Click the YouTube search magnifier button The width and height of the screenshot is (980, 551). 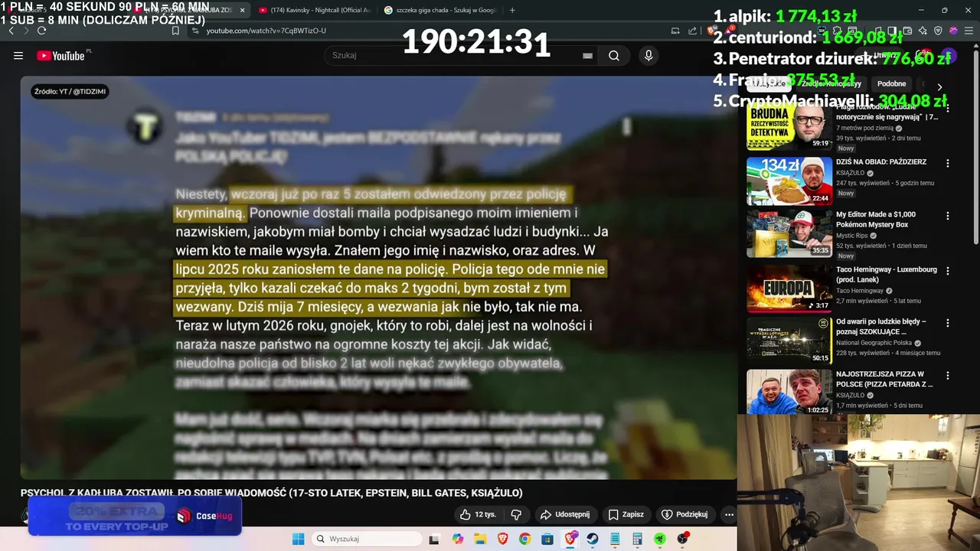[614, 55]
